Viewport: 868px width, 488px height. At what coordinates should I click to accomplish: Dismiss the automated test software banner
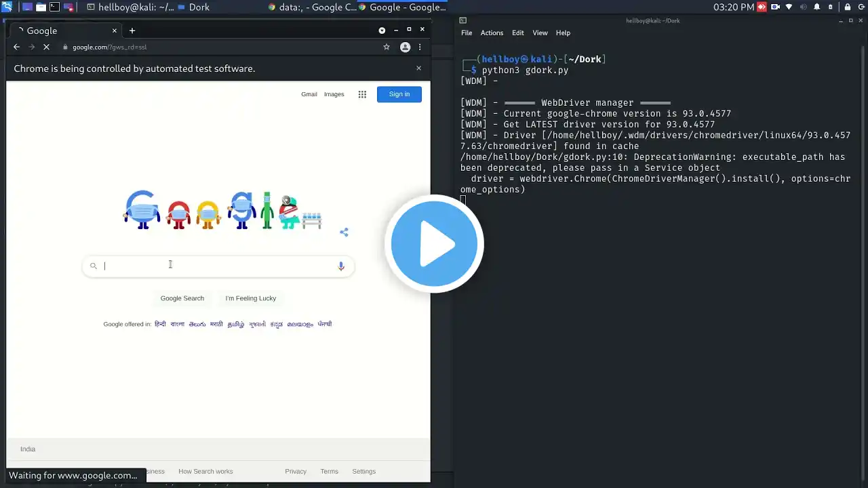[x=418, y=68]
